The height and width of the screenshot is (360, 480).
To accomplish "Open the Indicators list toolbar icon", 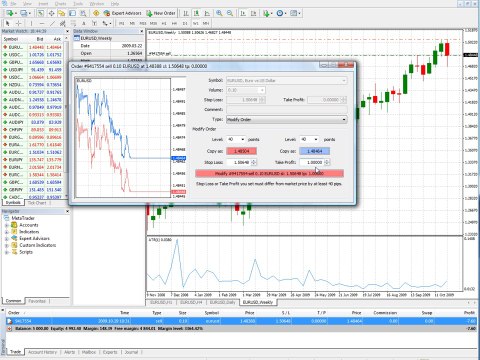I will pos(267,13).
